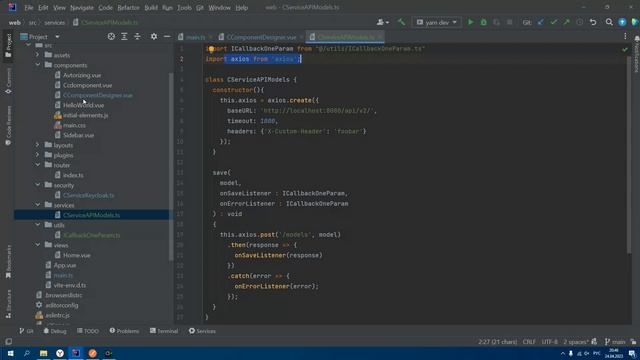Open Windows Start menu
Image resolution: width=640 pixels, height=360 pixels.
[x=10, y=353]
